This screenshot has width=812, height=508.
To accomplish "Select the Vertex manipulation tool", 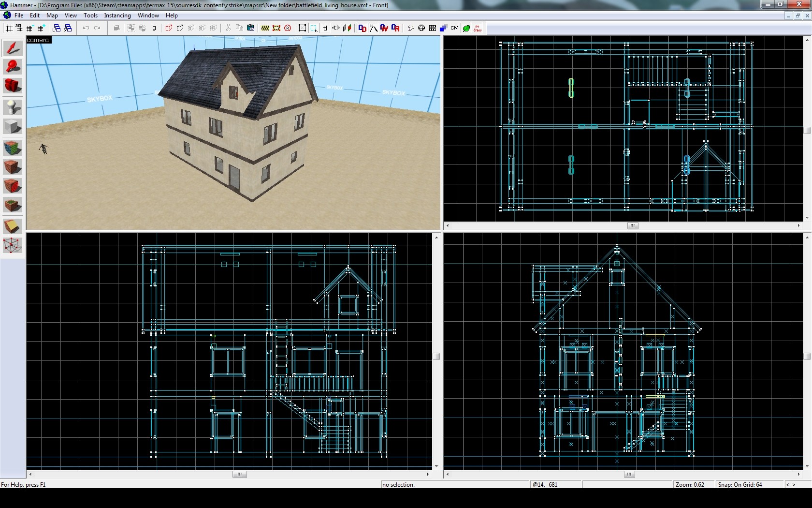I will click(13, 245).
